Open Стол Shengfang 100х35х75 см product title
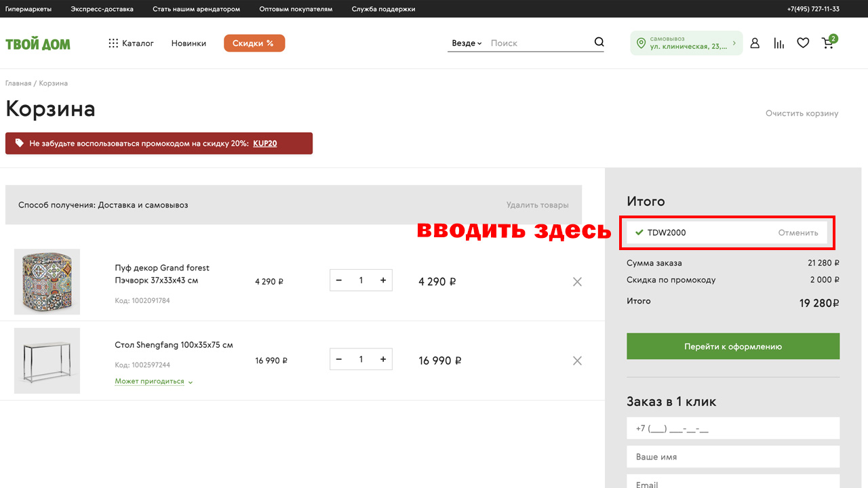The image size is (868, 488). [174, 345]
